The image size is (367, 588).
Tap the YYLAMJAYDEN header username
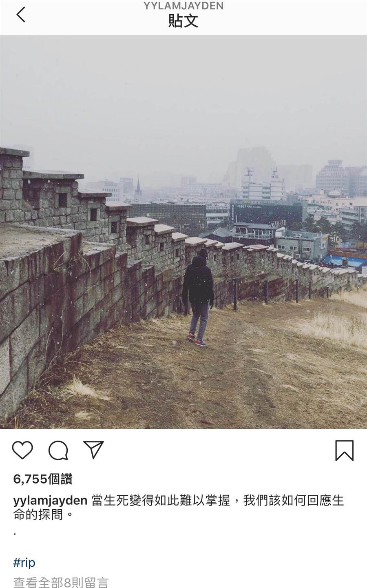pyautogui.click(x=183, y=6)
